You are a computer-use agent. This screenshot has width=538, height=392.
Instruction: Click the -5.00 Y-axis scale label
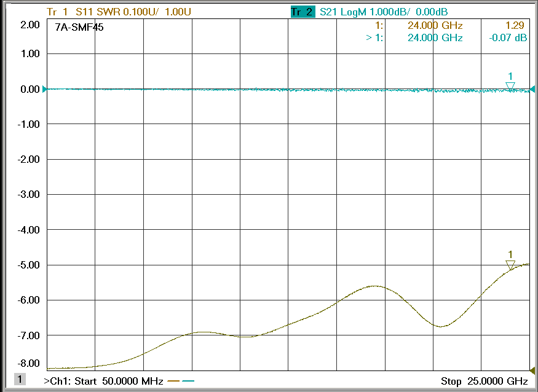pyautogui.click(x=28, y=265)
